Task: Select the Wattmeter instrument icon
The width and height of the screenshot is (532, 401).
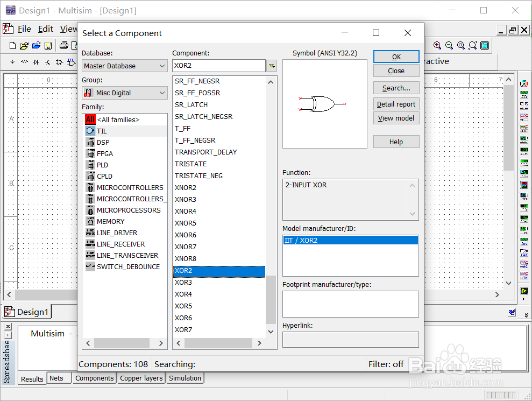Action: [524, 105]
